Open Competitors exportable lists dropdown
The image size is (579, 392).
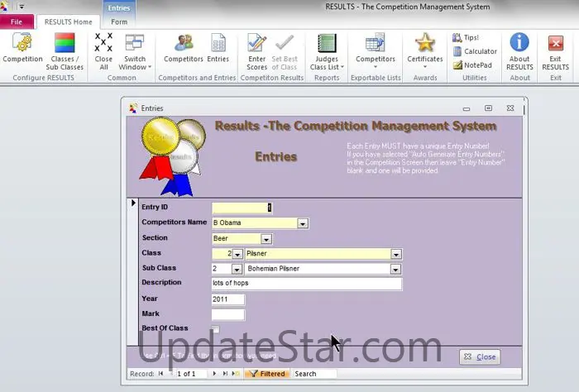376,51
